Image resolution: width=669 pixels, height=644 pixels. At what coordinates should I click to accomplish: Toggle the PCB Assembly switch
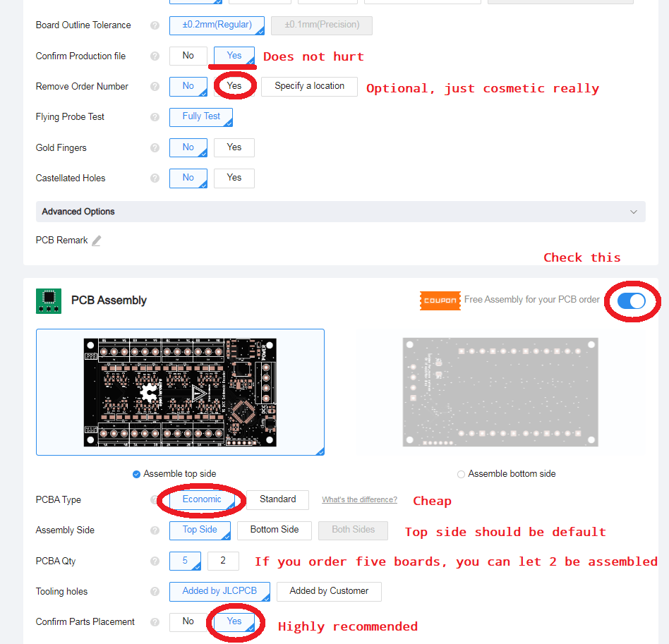pos(631,301)
